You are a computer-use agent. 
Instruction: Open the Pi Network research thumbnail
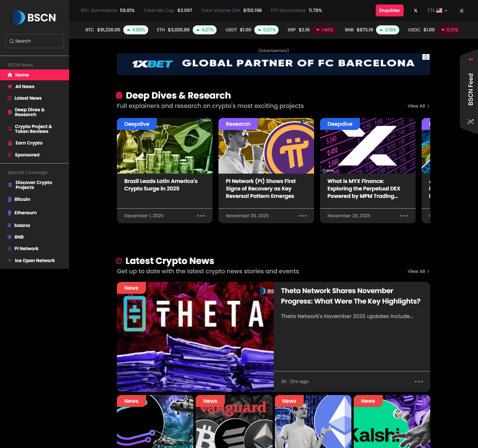(x=266, y=146)
